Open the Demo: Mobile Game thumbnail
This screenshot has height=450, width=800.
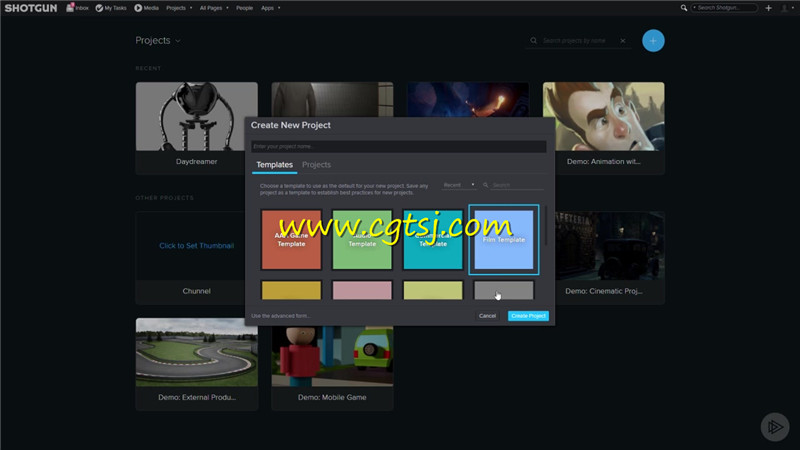[x=332, y=357]
